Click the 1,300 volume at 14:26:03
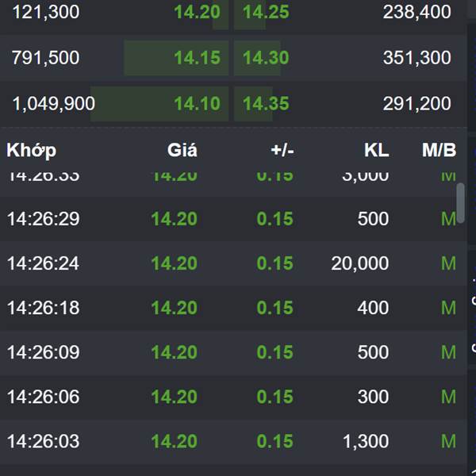Image resolution: width=476 pixels, height=476 pixels. 366,441
